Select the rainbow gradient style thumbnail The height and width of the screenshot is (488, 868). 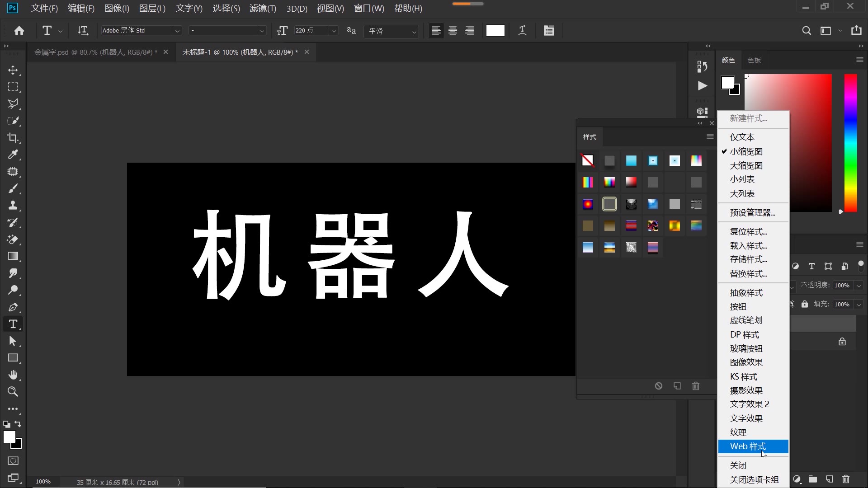point(588,182)
